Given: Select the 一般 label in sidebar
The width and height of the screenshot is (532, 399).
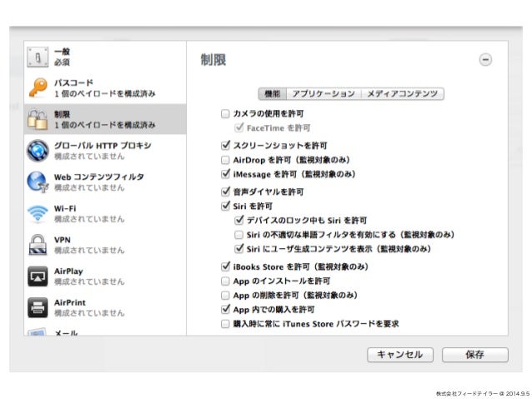Looking at the screenshot, I should [x=62, y=52].
